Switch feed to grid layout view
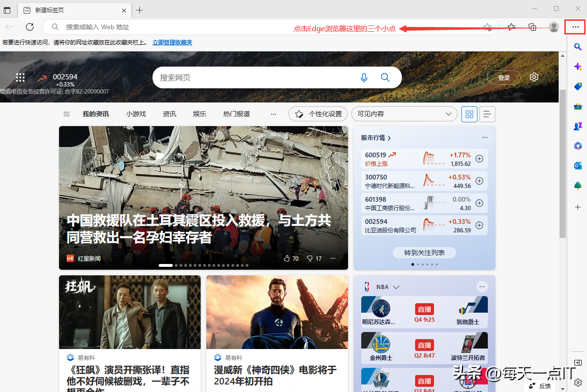 (x=469, y=114)
